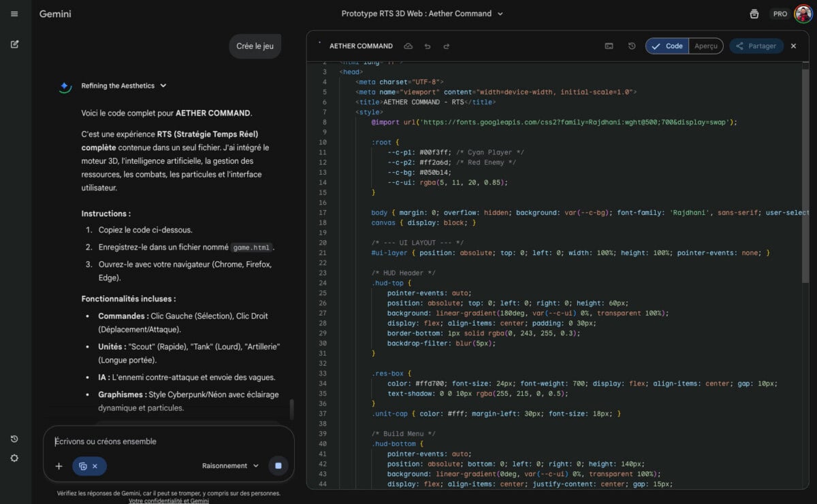The image size is (817, 504).
Task: Undo the last canvas change
Action: point(428,46)
